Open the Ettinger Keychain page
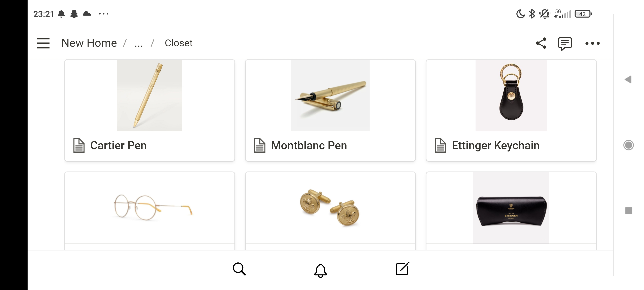644x290 pixels. 495,145
